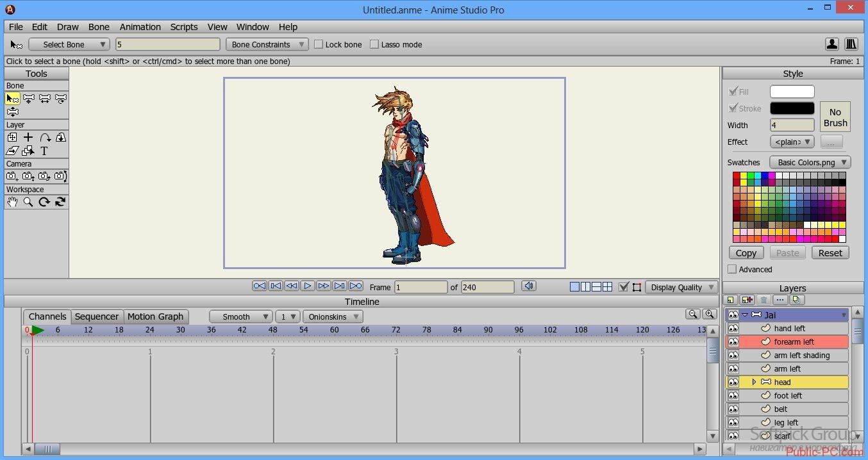Hide the Jai layer via eye icon
Screen dimensions: 868x460
tap(733, 315)
